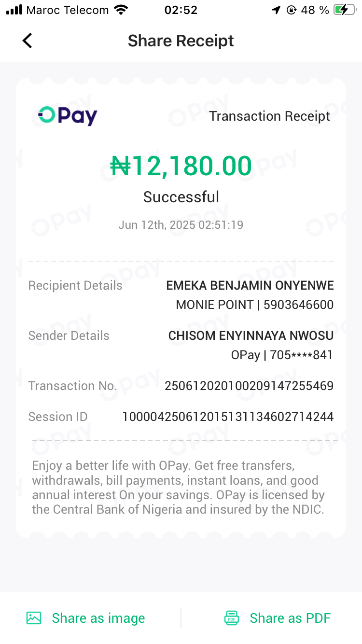Screen dimensions: 362x644
Task: Tap the image icon beside Share as image
Action: (x=34, y=618)
